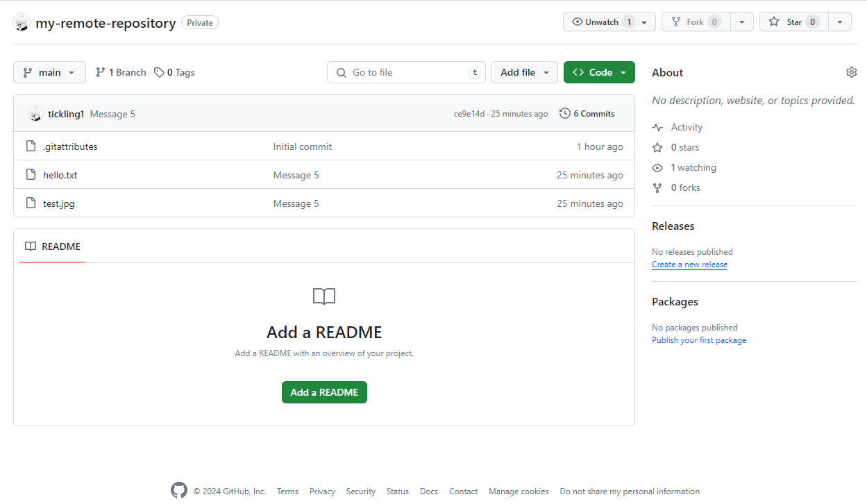Click the file icon next to test.jpg
This screenshot has height=504, width=867.
31,203
